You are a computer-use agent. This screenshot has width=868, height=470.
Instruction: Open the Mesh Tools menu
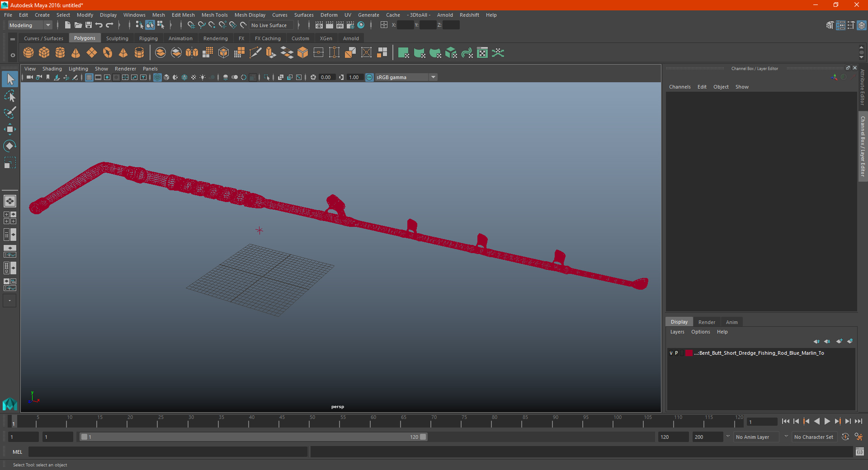coord(214,15)
